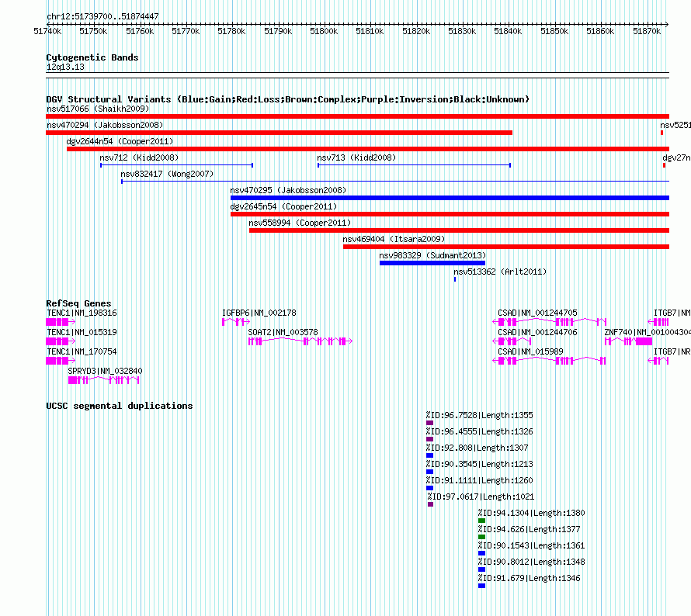Select the CSAD|NM_001244706 transcript glyph
Viewport: 691px width, 616px height.
[x=512, y=341]
